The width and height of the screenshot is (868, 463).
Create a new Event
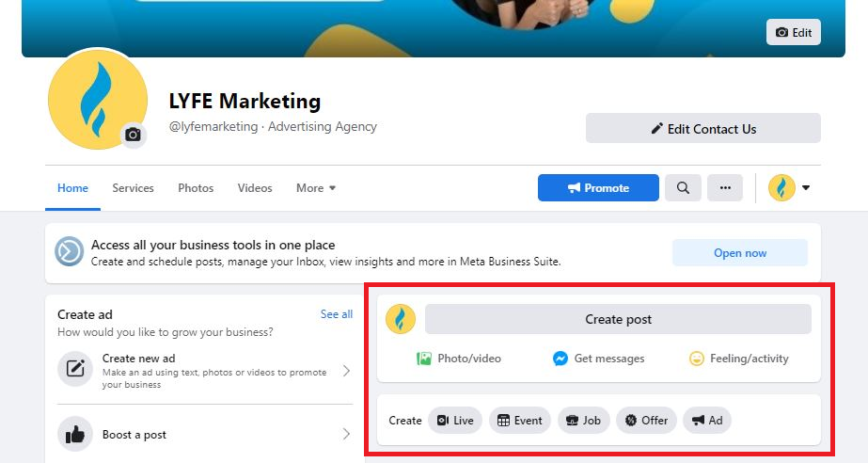[519, 421]
